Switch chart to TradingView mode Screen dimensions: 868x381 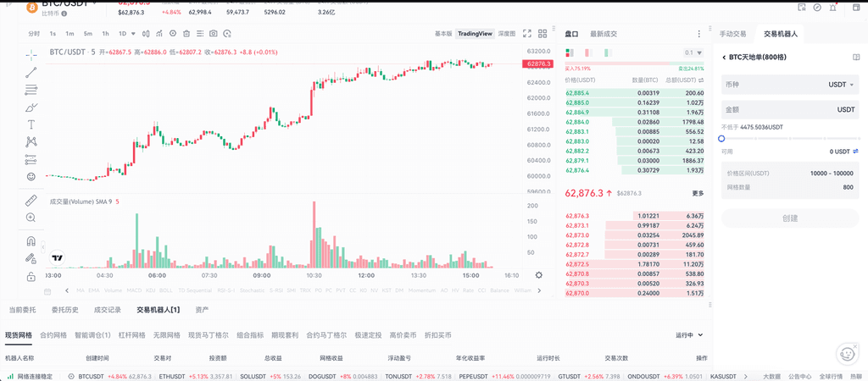click(x=474, y=34)
